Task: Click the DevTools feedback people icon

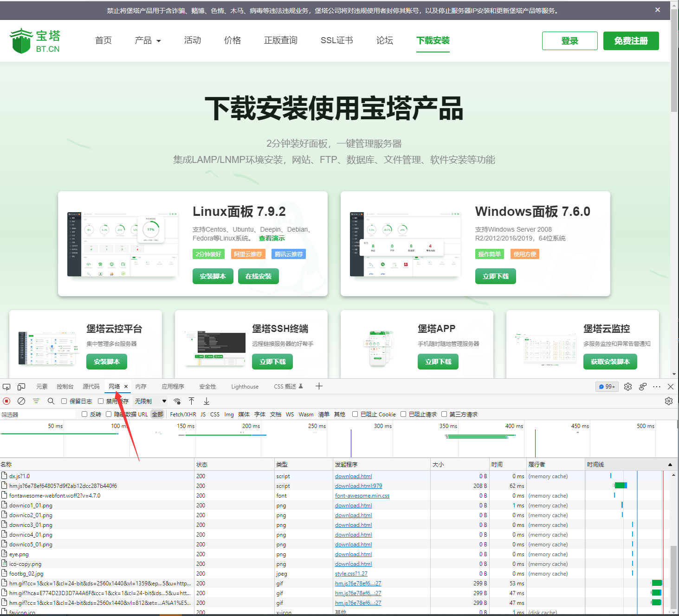Action: coord(643,387)
